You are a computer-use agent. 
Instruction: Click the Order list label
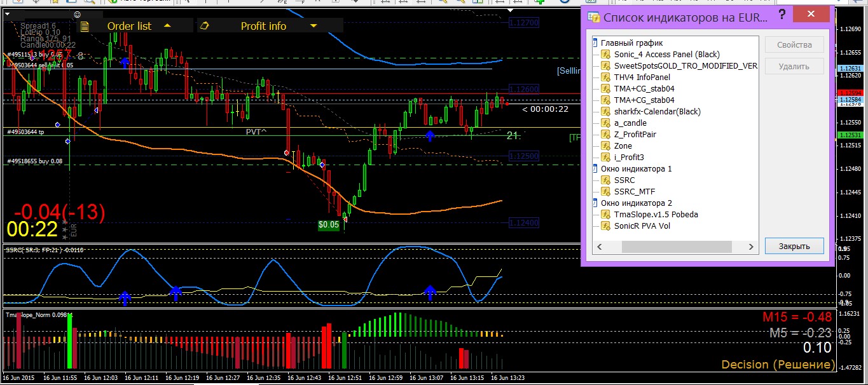pyautogui.click(x=129, y=26)
